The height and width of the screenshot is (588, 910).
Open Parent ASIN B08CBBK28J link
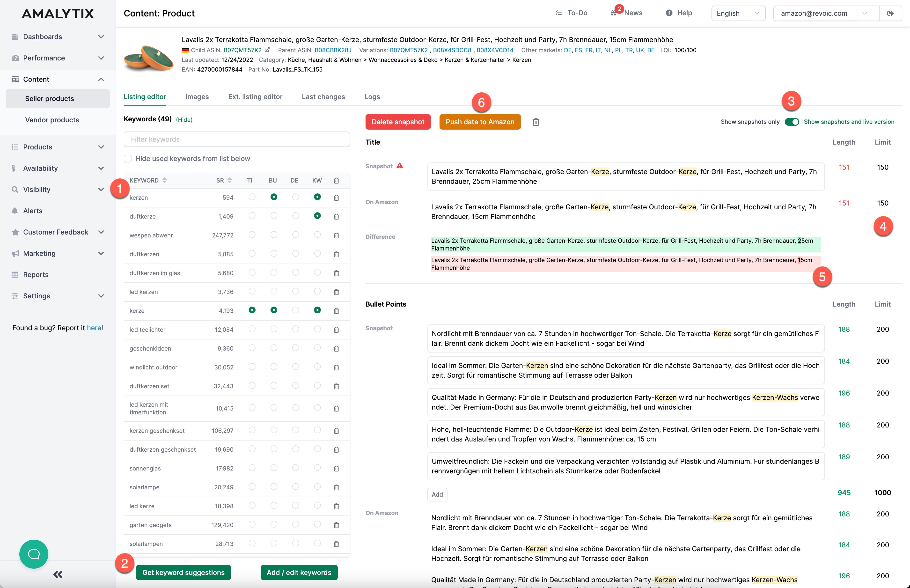(x=333, y=50)
